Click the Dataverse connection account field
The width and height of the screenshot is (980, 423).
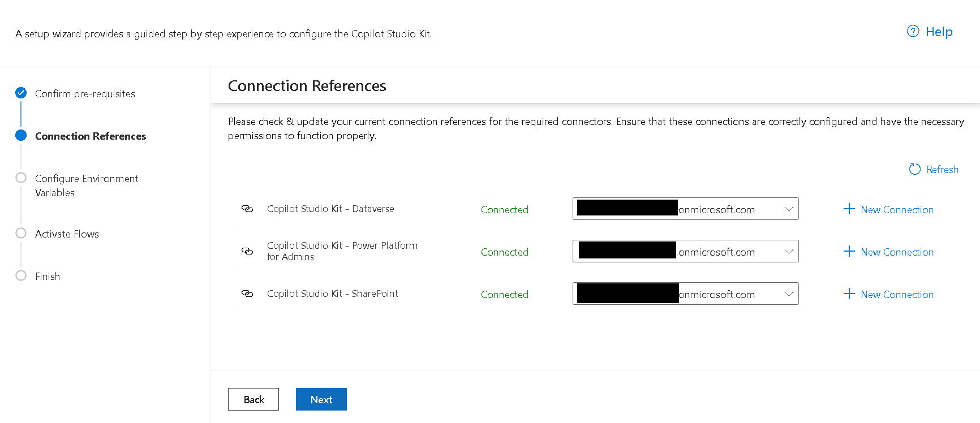point(686,209)
